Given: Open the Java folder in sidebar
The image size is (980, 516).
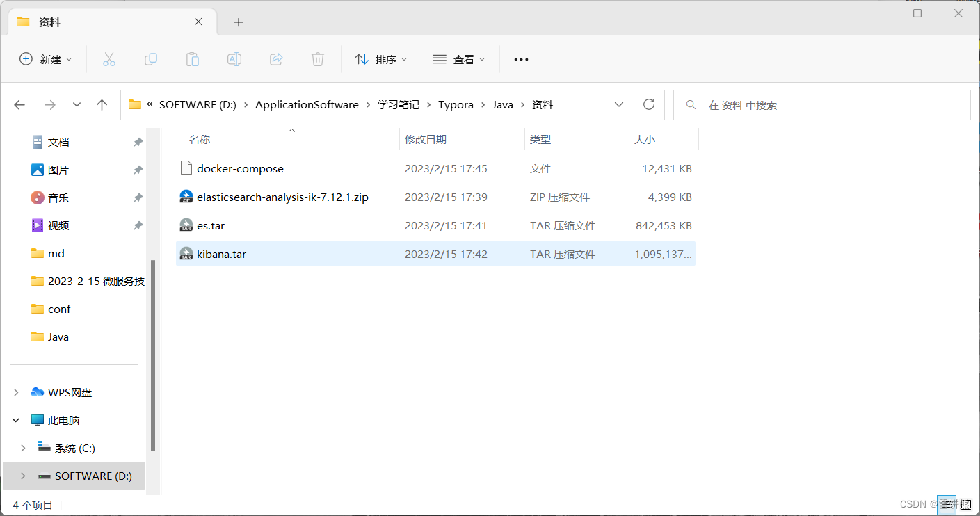Looking at the screenshot, I should coord(58,337).
